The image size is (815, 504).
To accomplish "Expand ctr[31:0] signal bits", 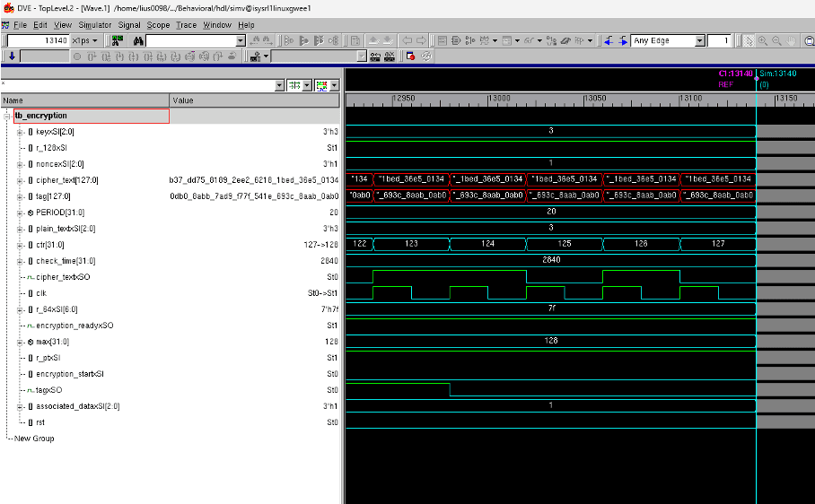I will click(x=20, y=245).
